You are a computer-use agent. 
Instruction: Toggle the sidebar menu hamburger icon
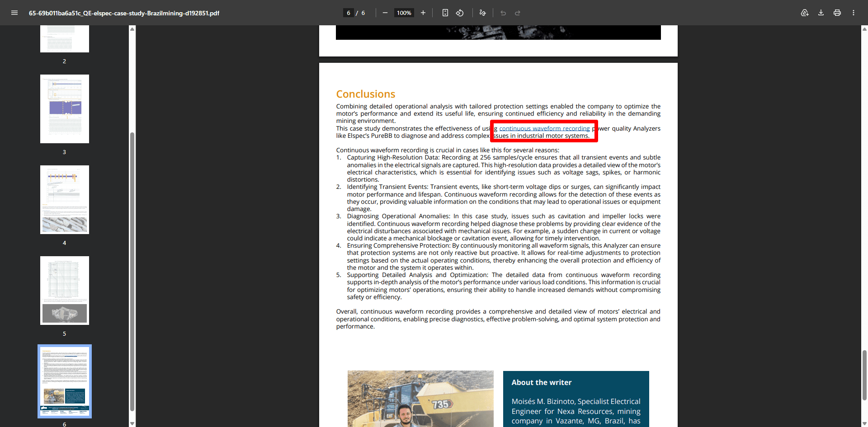14,13
